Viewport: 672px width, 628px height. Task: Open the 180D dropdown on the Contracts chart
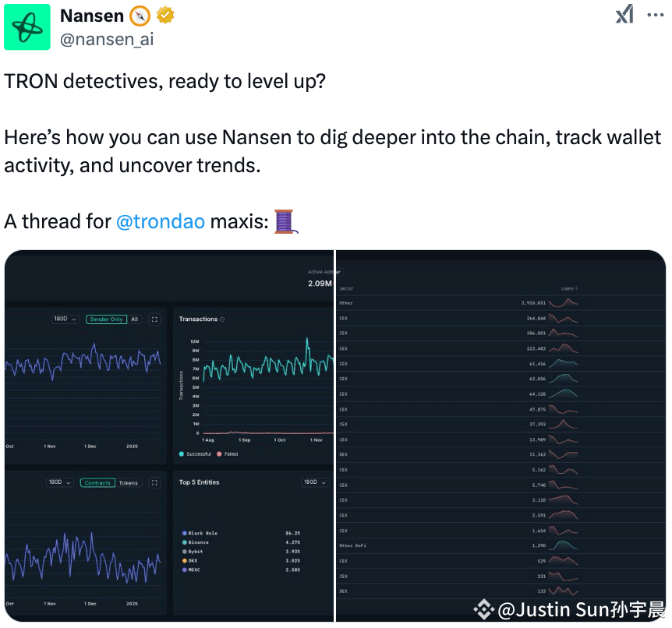pyautogui.click(x=58, y=483)
